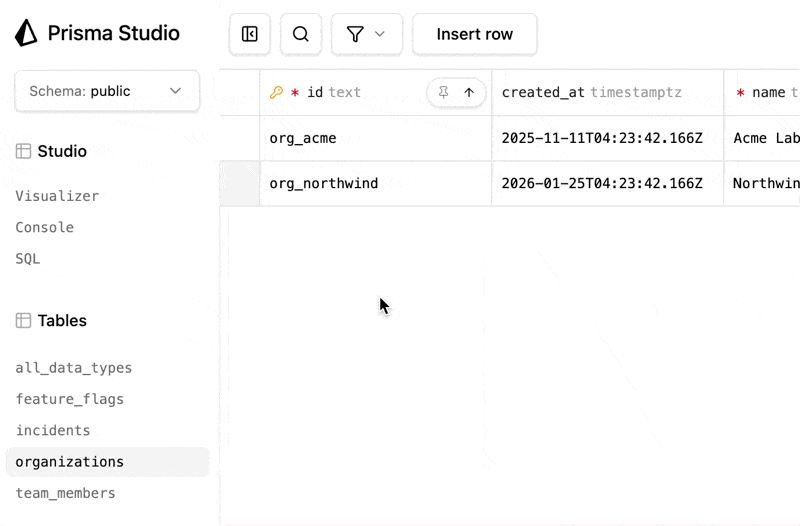
Task: Collapse the sidebar with the panel toggle icon
Action: click(x=249, y=34)
